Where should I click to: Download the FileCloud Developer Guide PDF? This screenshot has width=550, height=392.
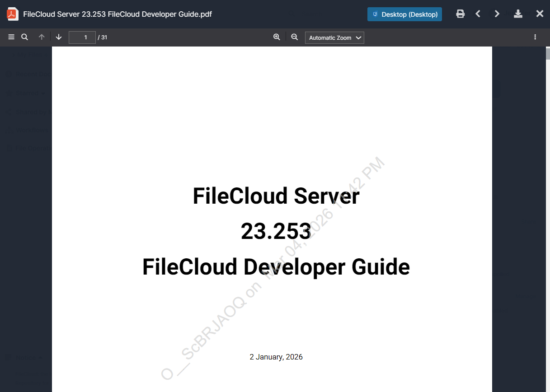click(518, 14)
